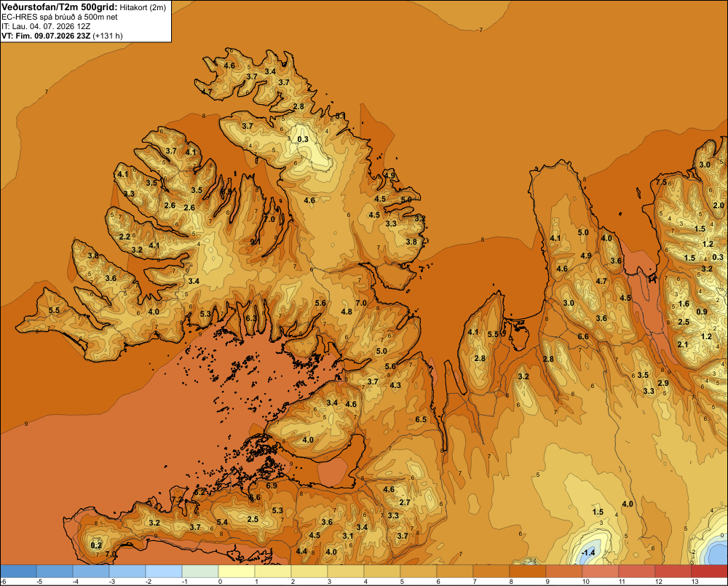This screenshot has width=728, height=586.
Task: Click the 0.3 value on Drangajökull
Action: click(303, 139)
